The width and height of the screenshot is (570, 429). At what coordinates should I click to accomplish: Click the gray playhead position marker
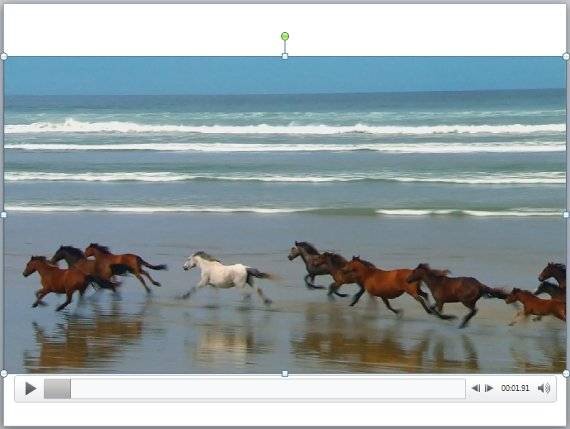click(57, 389)
